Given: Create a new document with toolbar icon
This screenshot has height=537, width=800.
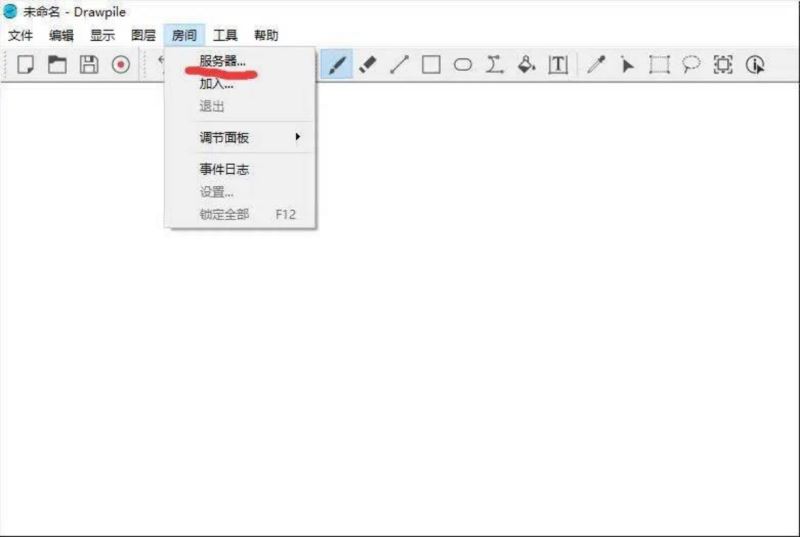Looking at the screenshot, I should [26, 65].
